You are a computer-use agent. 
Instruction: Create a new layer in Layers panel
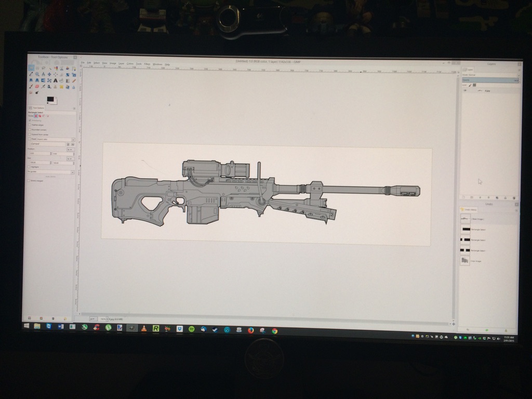point(464,197)
